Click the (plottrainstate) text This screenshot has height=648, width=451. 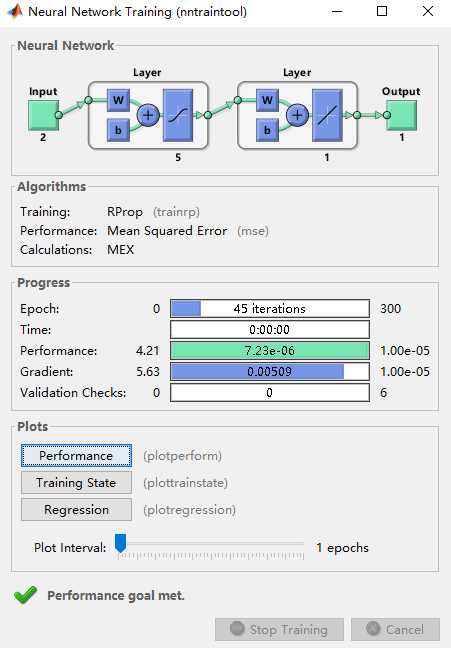(185, 483)
